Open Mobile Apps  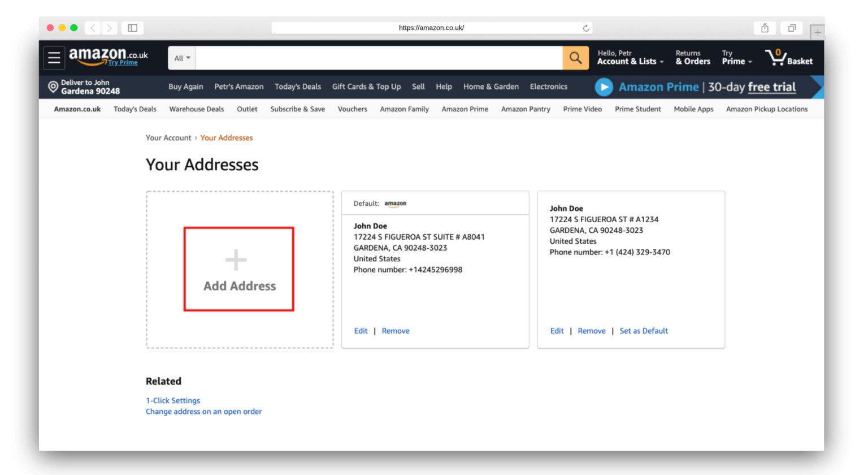pos(693,109)
